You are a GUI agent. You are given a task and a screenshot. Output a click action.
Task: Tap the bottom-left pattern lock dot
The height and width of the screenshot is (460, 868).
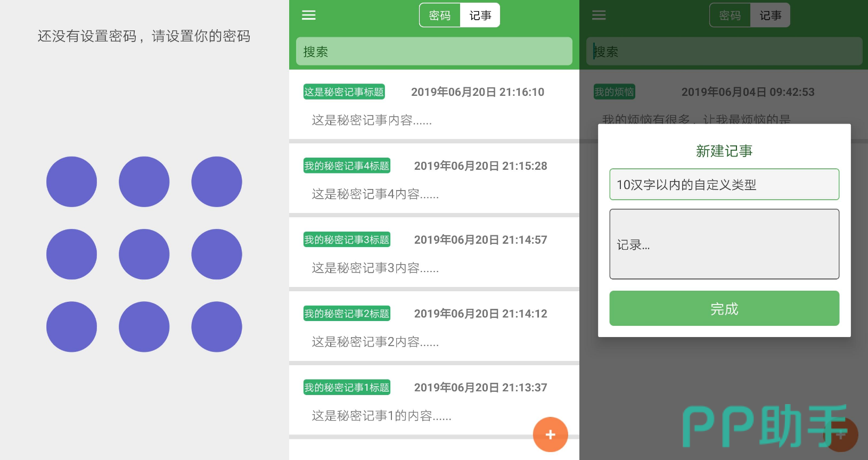(x=71, y=326)
